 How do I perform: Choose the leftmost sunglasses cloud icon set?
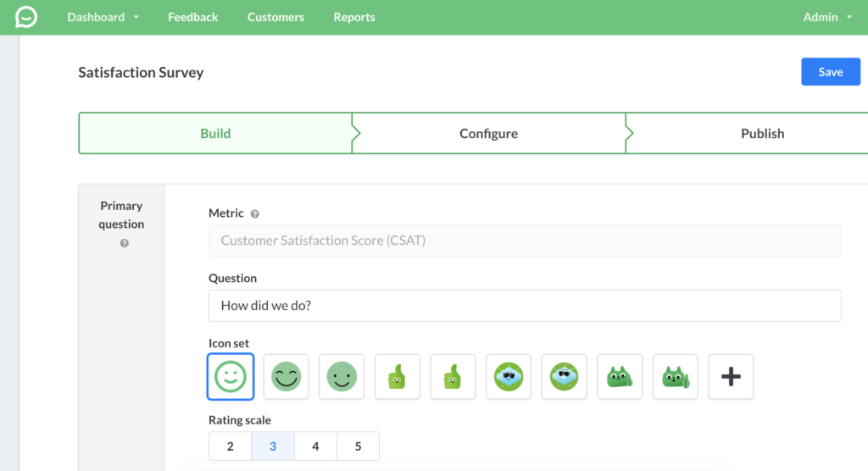click(x=509, y=377)
